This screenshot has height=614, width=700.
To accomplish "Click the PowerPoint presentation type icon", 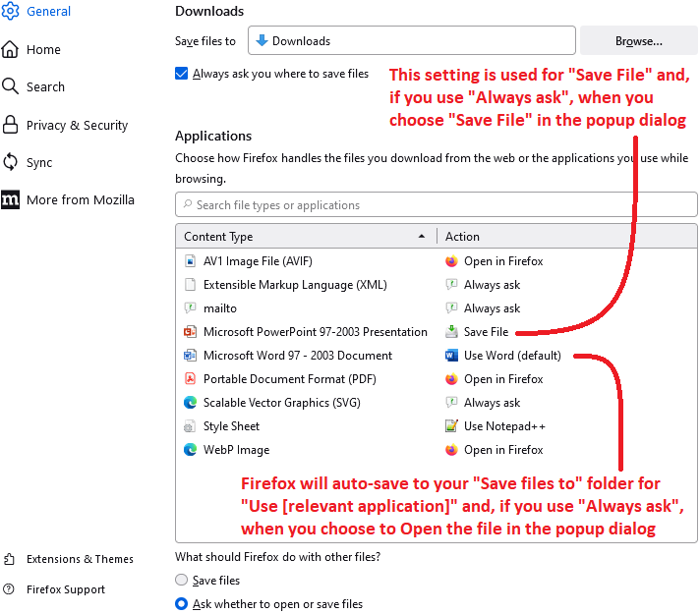I will [x=190, y=331].
